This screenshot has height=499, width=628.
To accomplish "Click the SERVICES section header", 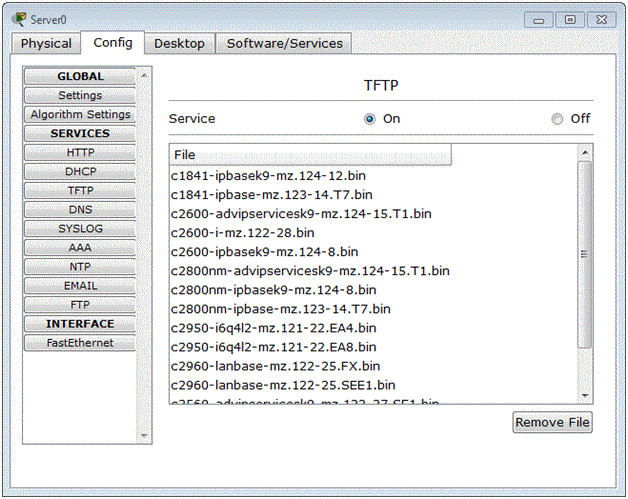I will pos(80,133).
